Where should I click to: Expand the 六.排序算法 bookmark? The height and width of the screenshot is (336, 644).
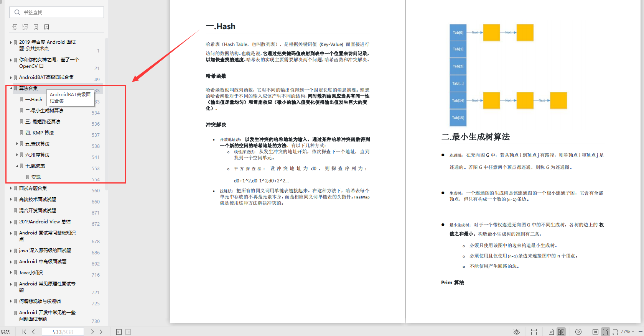(17, 155)
